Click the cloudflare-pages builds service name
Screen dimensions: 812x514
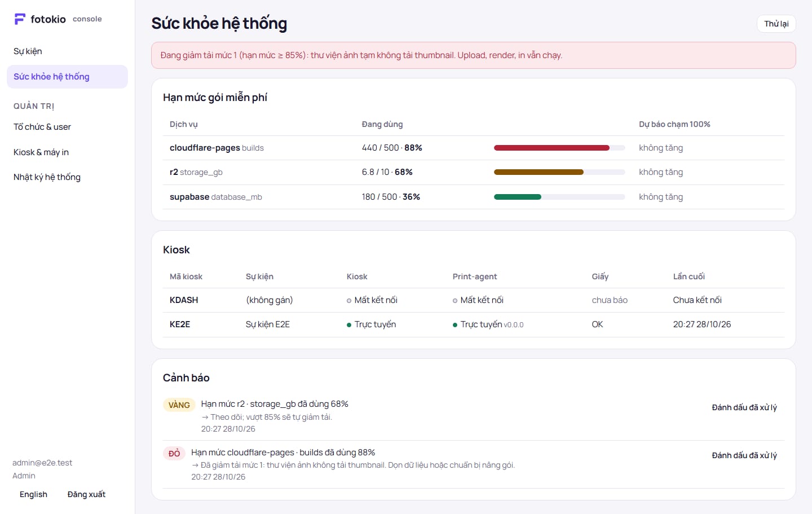[217, 148]
